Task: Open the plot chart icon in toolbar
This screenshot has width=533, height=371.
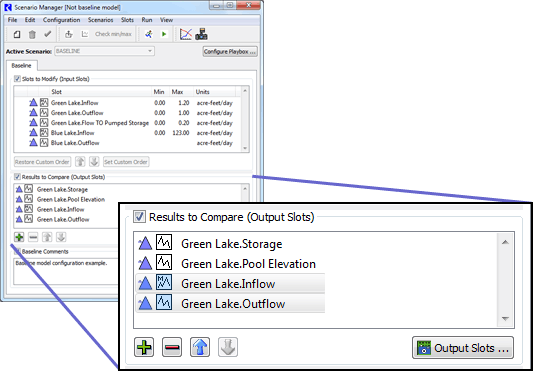Action: [x=186, y=34]
